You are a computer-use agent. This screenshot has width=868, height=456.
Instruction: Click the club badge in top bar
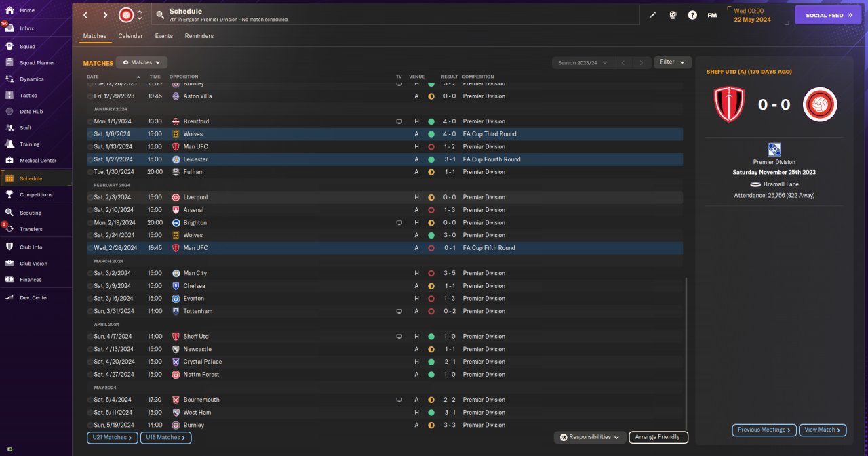pos(126,15)
